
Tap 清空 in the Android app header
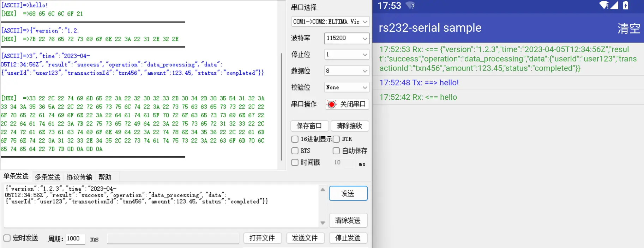pyautogui.click(x=628, y=28)
